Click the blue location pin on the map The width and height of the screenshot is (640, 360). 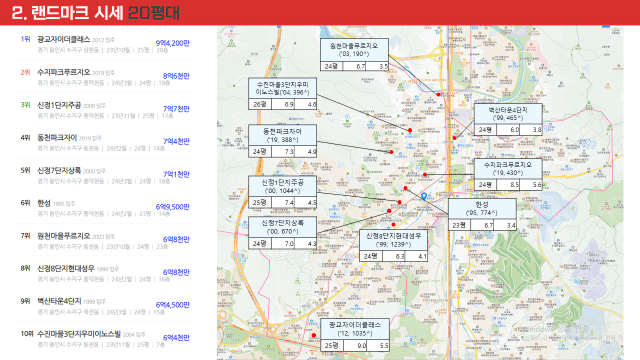[424, 196]
